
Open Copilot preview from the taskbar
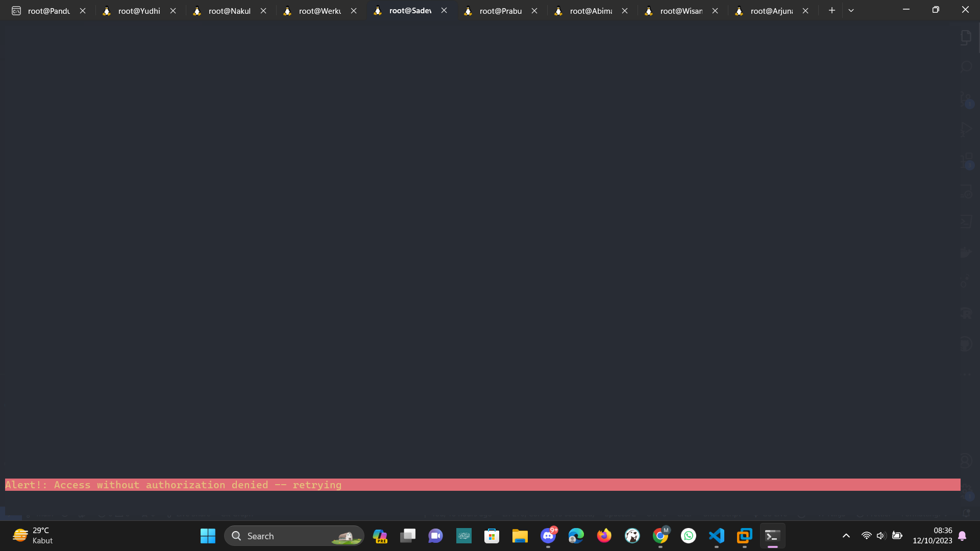(x=380, y=536)
